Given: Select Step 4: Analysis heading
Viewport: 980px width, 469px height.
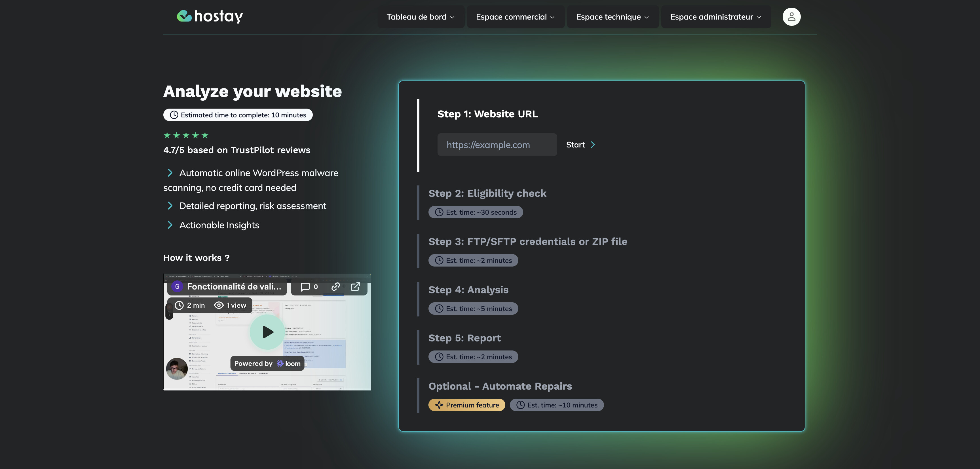Looking at the screenshot, I should (469, 290).
